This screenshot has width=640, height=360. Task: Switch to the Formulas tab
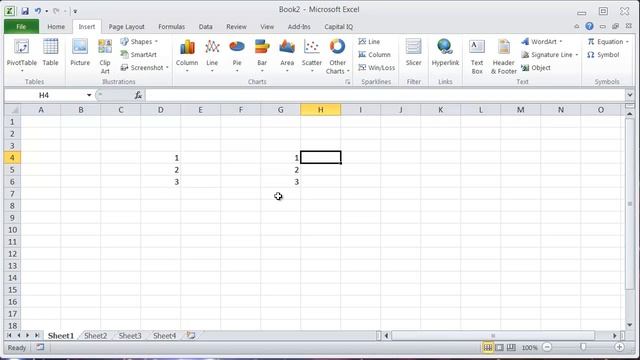(171, 27)
